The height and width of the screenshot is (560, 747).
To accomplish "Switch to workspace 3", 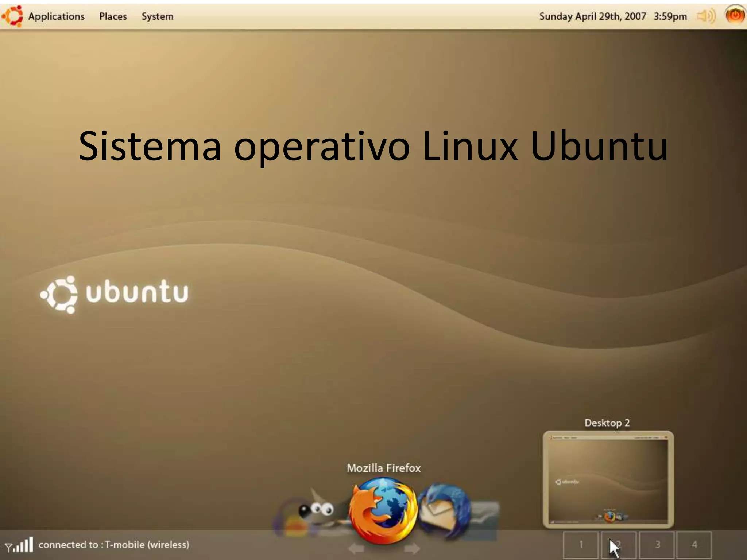I will (657, 545).
